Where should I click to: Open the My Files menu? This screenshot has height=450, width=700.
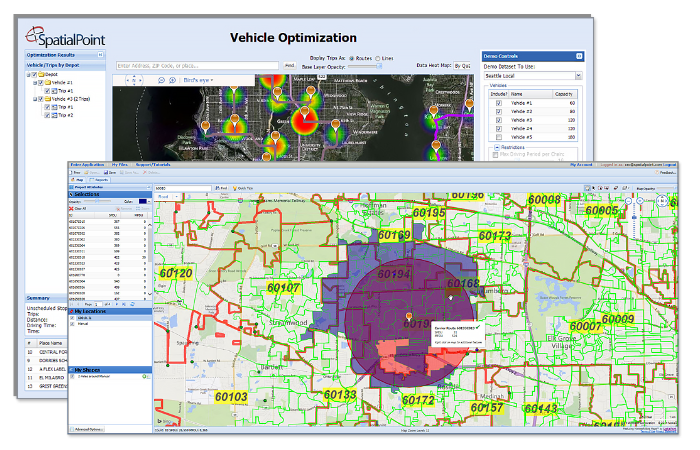pos(120,165)
